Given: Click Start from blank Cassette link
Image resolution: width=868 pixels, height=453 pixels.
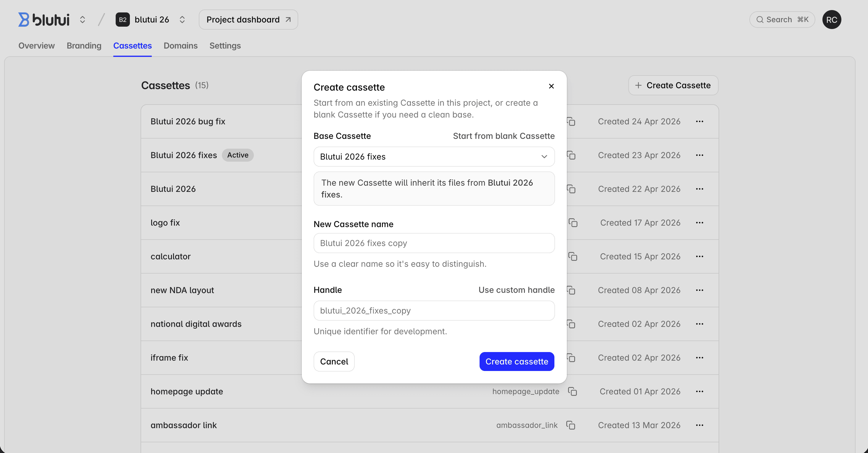Looking at the screenshot, I should click(504, 136).
